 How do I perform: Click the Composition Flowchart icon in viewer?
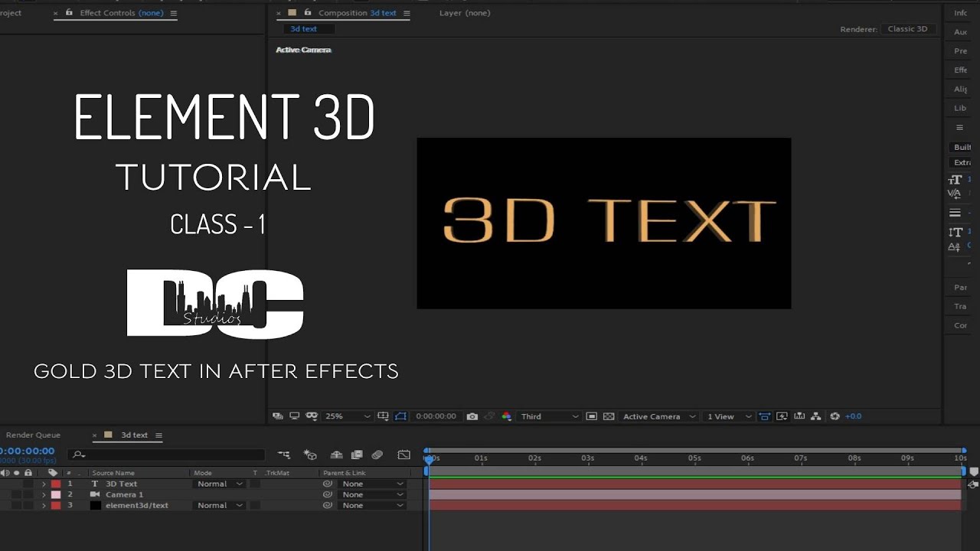(816, 416)
